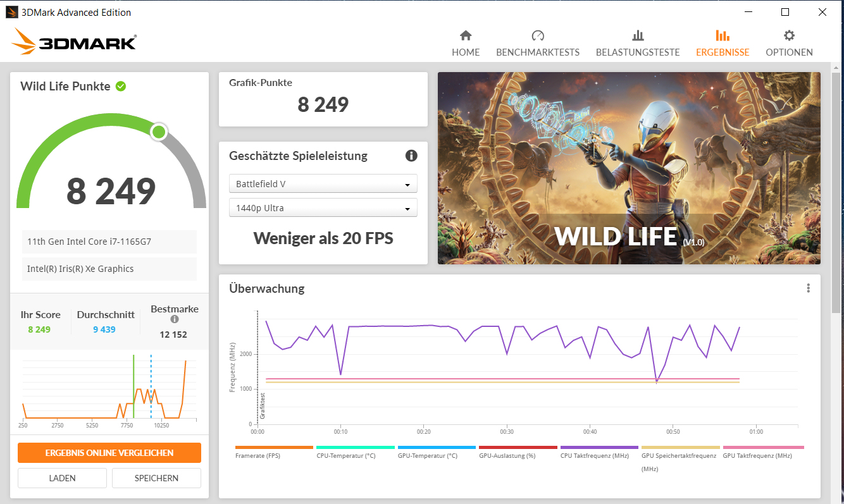Click the score gauge handle

pyautogui.click(x=159, y=132)
